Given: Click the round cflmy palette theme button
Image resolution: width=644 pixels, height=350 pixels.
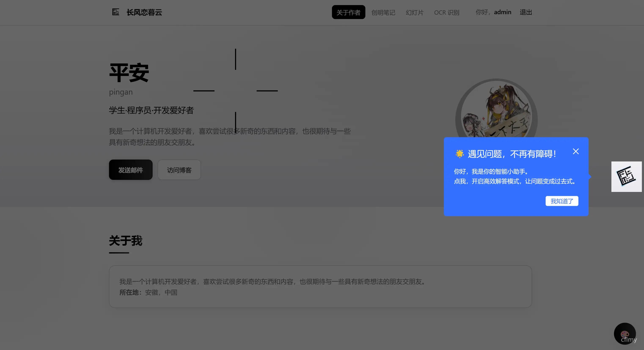Looking at the screenshot, I should coord(625,333).
